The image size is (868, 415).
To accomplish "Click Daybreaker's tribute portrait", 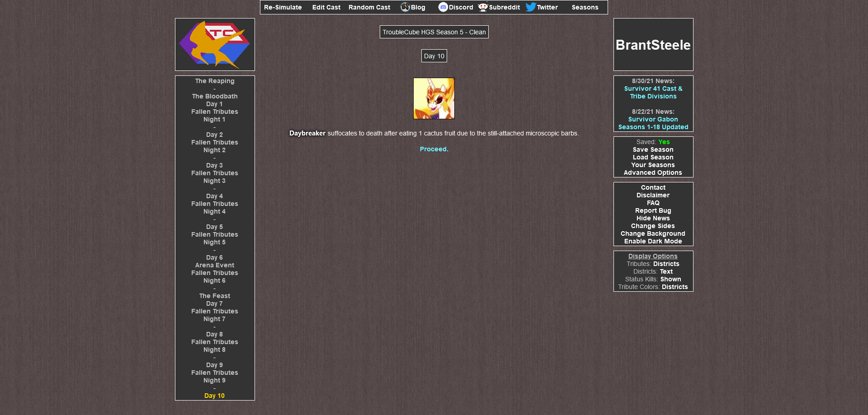I will point(434,98).
